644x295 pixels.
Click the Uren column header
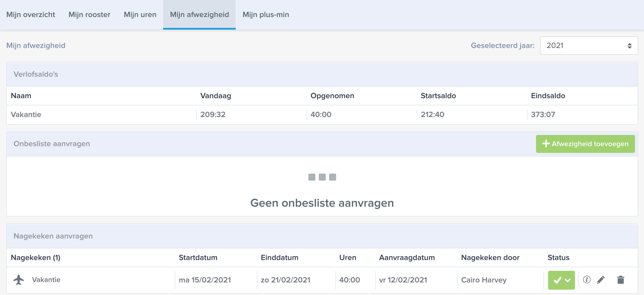tap(348, 258)
